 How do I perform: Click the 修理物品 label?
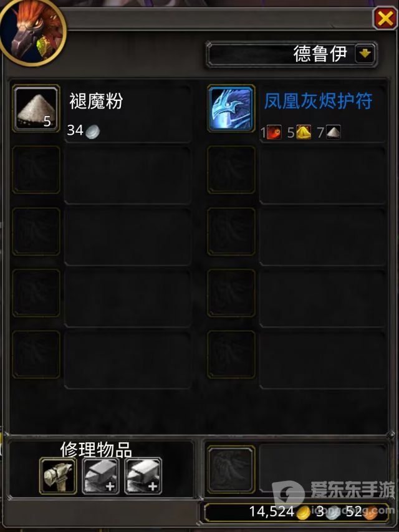click(x=96, y=450)
